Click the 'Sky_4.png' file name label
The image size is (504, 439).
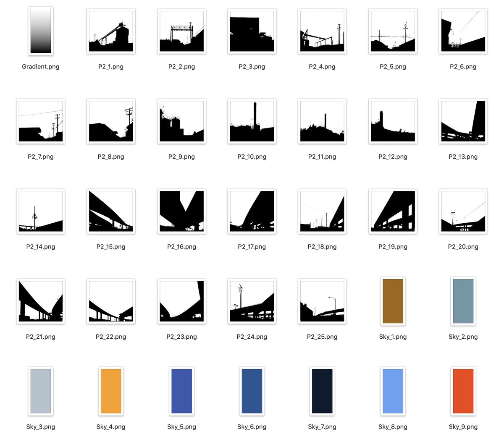tap(111, 427)
